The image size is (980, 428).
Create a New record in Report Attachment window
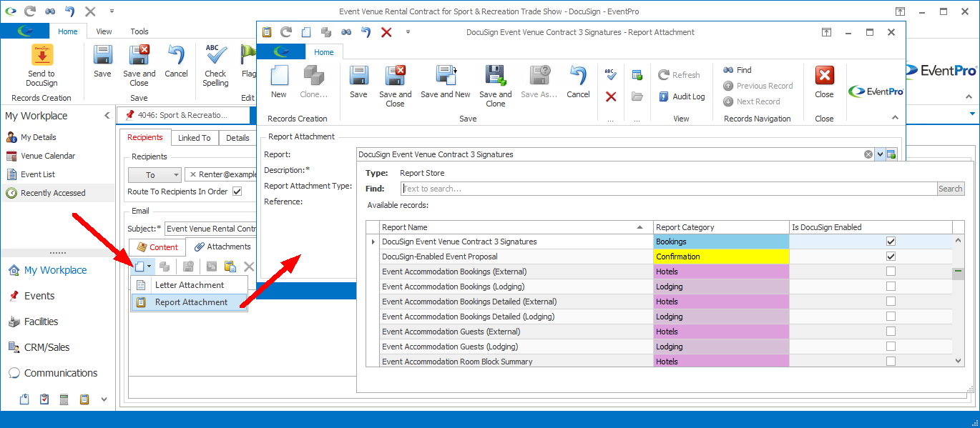coord(279,82)
